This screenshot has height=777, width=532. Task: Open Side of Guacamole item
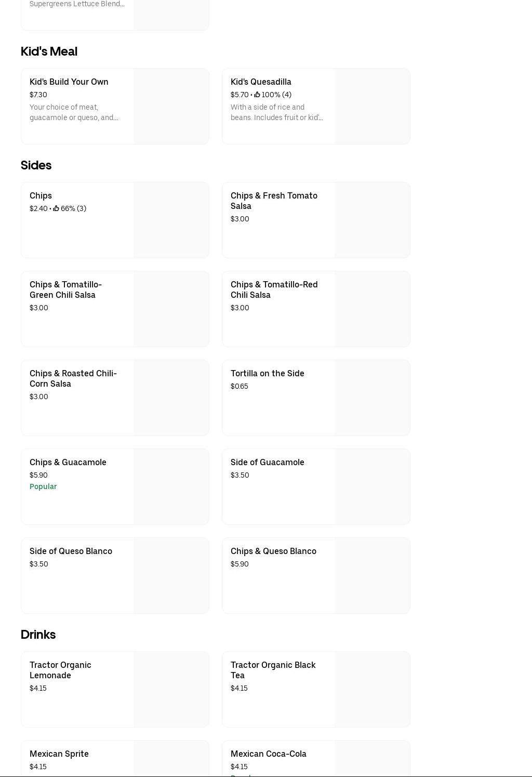pyautogui.click(x=268, y=463)
